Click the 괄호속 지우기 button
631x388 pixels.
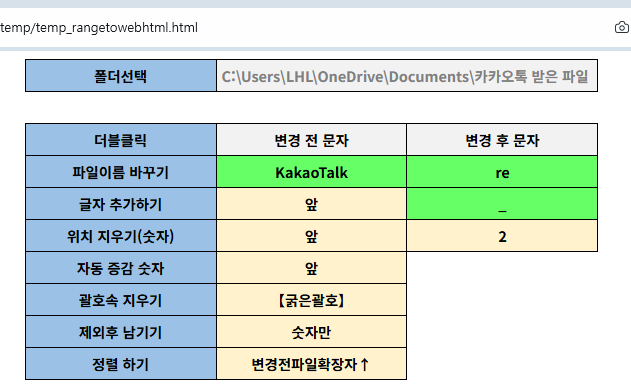coord(121,300)
